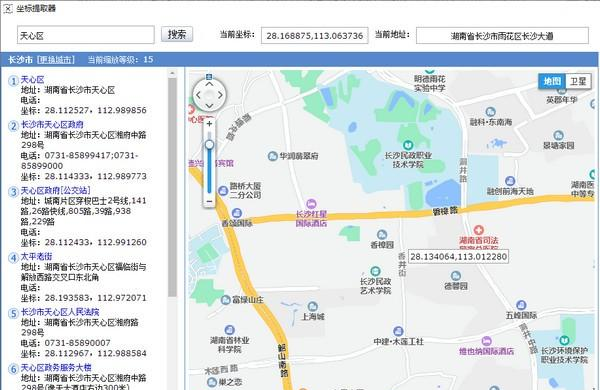
Task: Open result 1 天心区 link
Action: tap(32, 79)
